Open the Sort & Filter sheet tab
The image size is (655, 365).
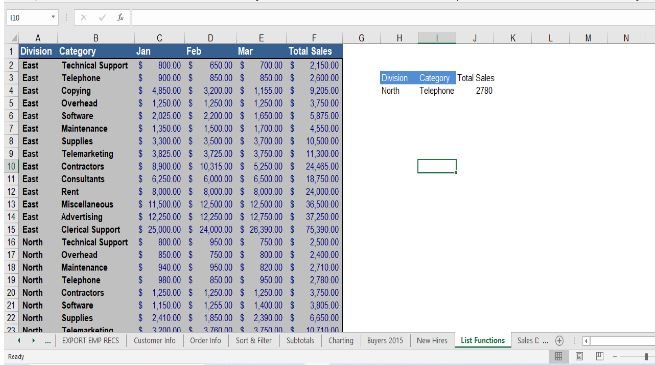click(x=254, y=340)
